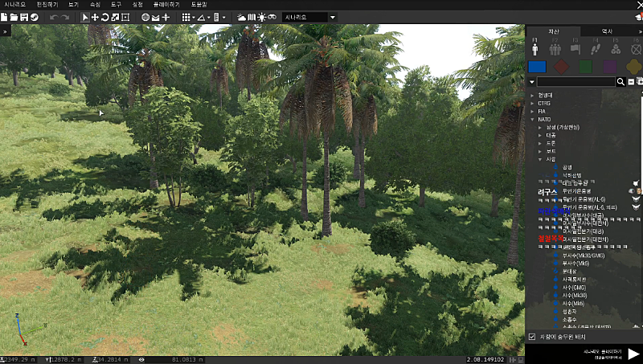Screen dimensions: 643x364
Task: Select the 분대장 unit entry
Action: tap(570, 271)
